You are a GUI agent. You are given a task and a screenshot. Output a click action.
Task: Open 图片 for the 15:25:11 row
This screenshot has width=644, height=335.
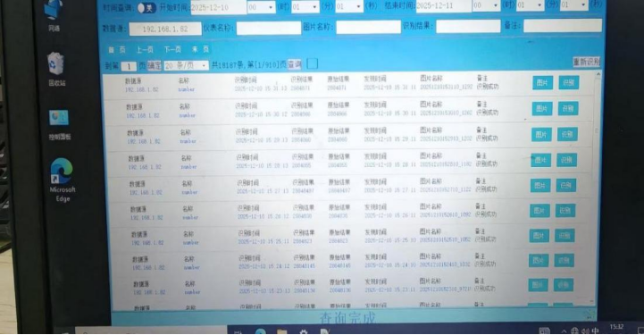pyautogui.click(x=539, y=236)
